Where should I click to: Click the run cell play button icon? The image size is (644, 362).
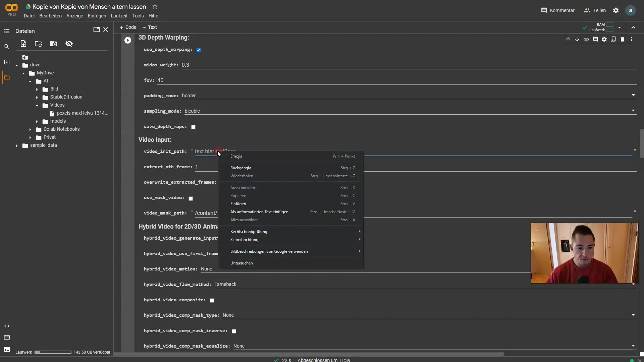(128, 40)
